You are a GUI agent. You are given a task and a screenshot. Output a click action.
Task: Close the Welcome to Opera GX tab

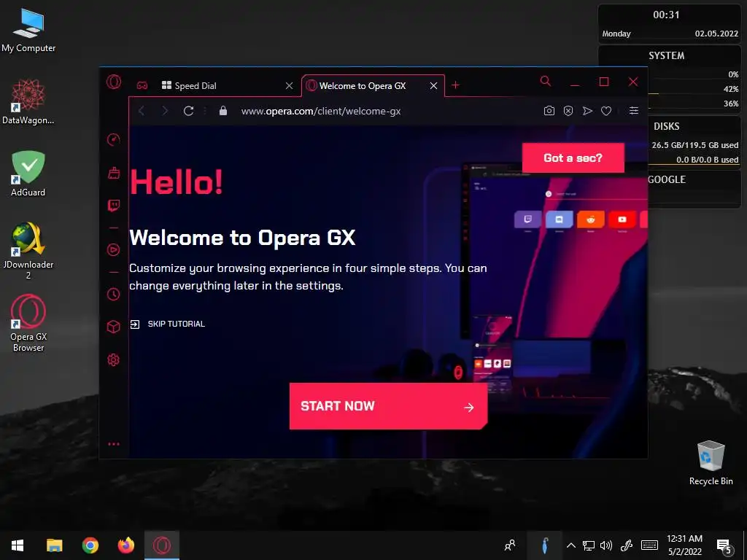(x=433, y=86)
